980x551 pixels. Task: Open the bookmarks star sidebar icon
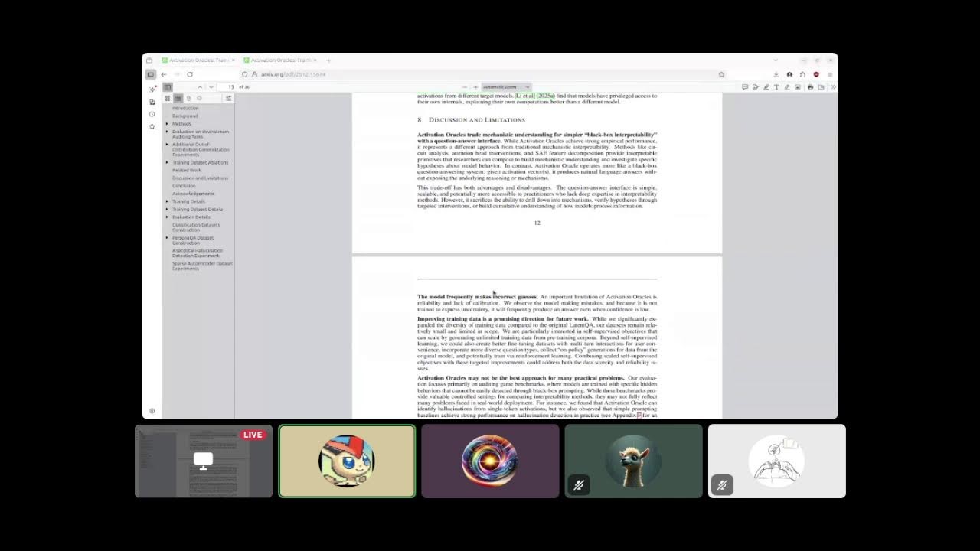152,126
